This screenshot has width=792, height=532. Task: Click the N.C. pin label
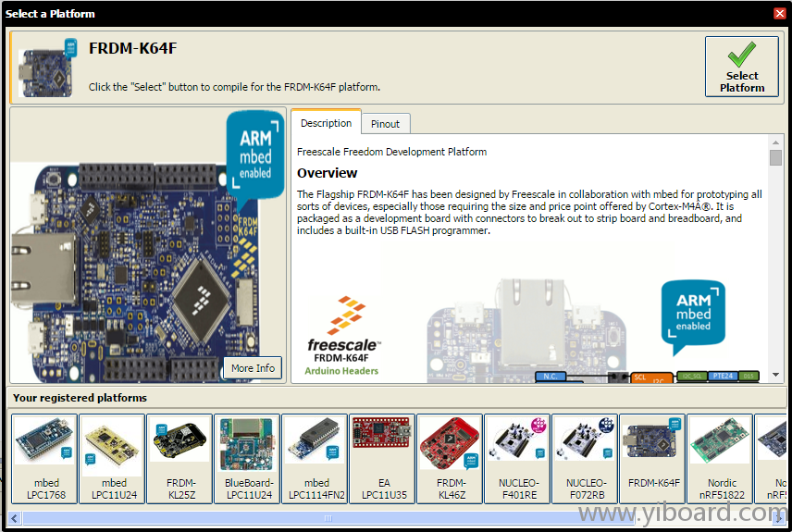(x=551, y=377)
